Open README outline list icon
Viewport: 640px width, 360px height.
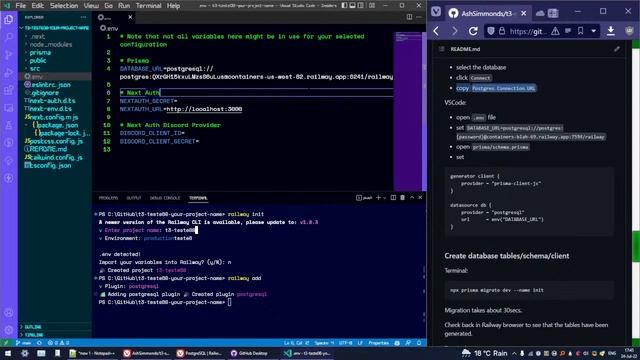(x=441, y=49)
